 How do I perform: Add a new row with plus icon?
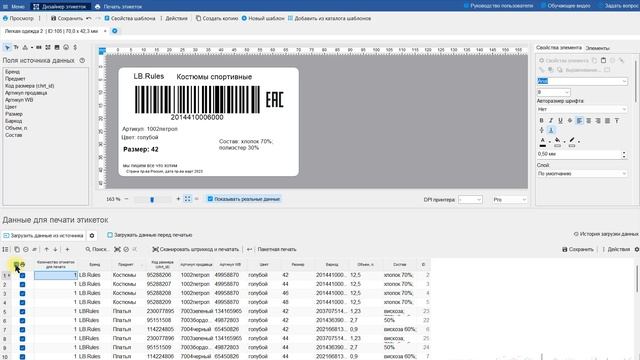67,249
